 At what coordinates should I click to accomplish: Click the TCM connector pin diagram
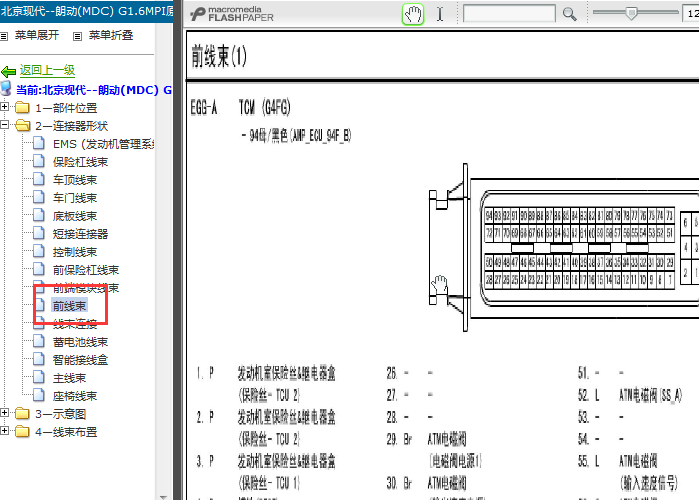[x=564, y=248]
